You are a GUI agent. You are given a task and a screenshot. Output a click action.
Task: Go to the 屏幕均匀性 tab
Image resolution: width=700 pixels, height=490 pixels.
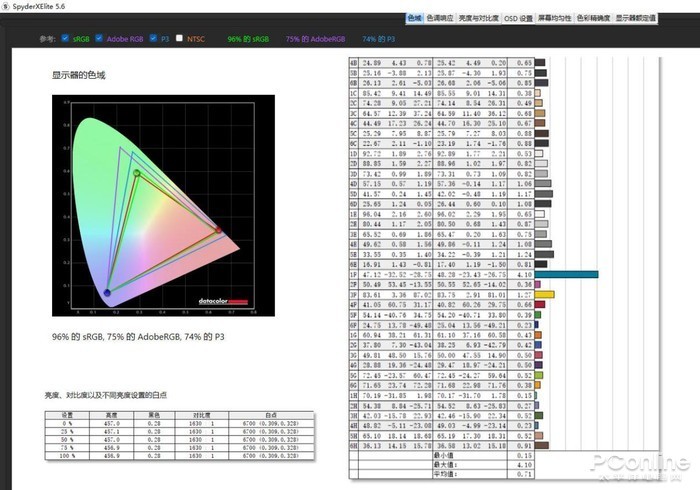555,18
